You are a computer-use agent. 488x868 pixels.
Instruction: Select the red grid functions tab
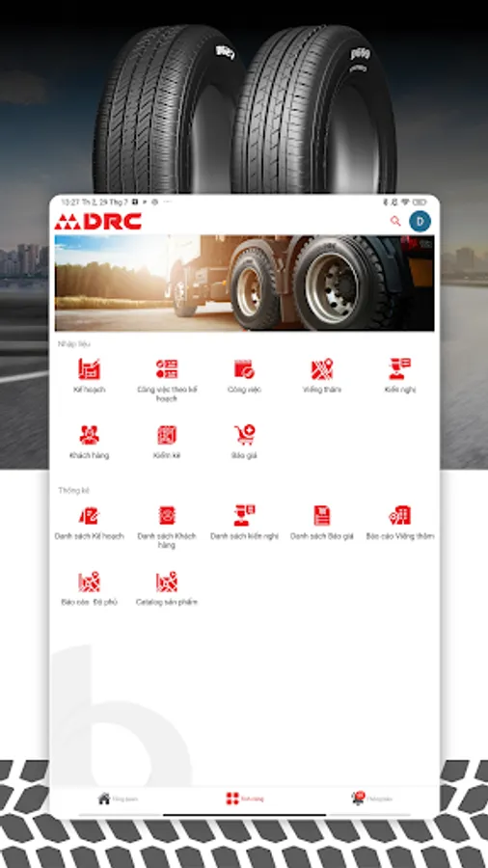pos(245,799)
